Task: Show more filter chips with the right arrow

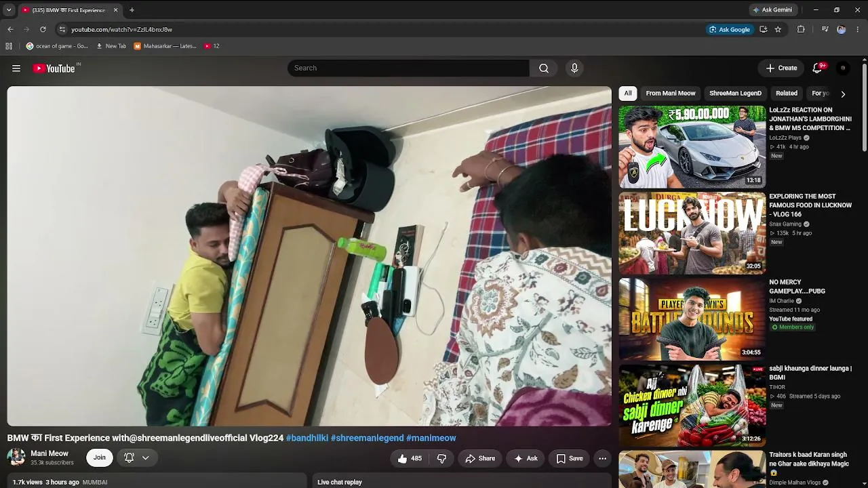Action: [843, 94]
